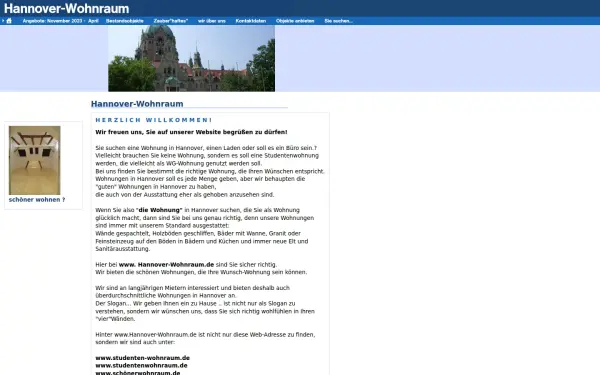Select Objekte anbieten in the navigation
Screen dimensions: 600x375
click(x=295, y=21)
